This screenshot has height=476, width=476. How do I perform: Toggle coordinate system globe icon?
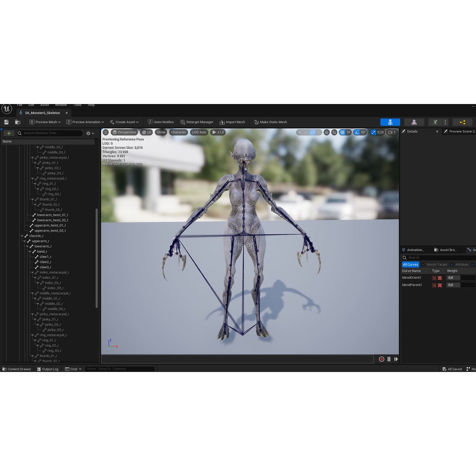(327, 132)
